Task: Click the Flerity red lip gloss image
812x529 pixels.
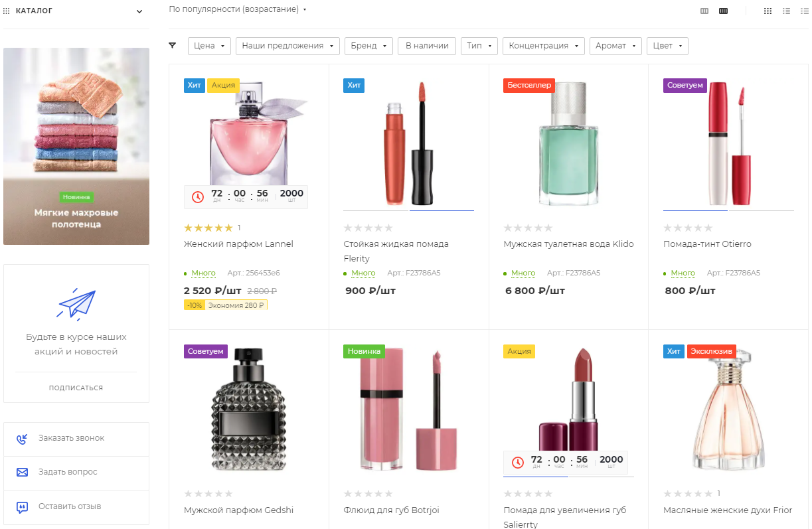Action: [x=408, y=143]
